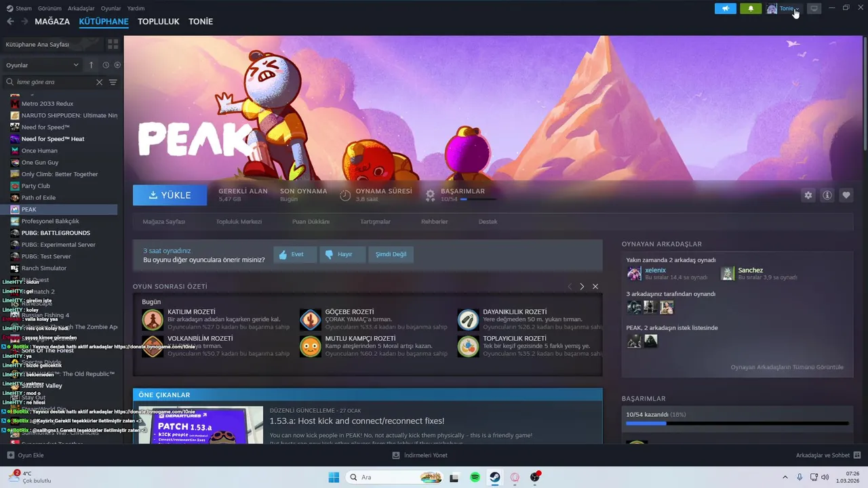Open the Tonie account dropdown
868x488 pixels.
[784, 8]
